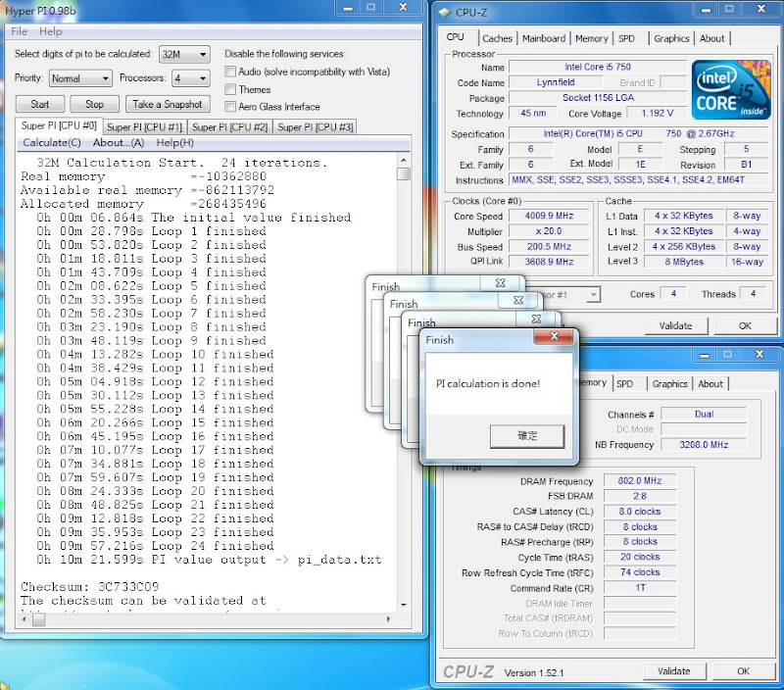The image size is (784, 690).
Task: Open the Graphics tab in upper CPU-Z
Action: coord(671,38)
